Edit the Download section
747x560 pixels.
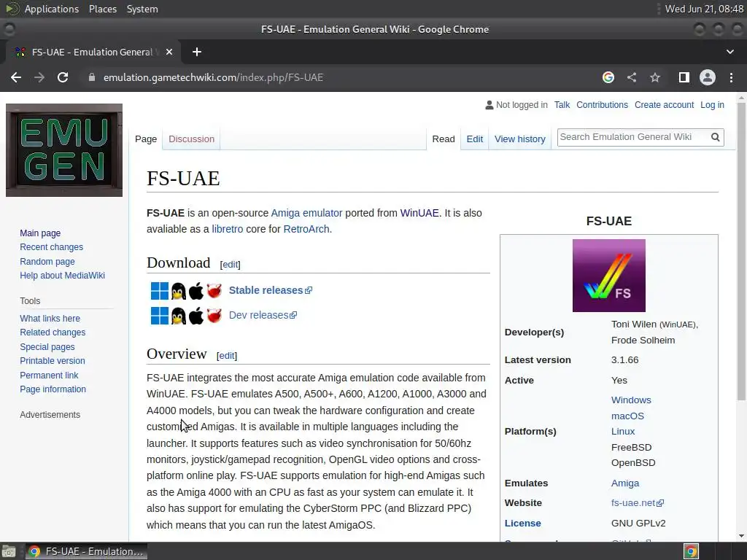(230, 264)
